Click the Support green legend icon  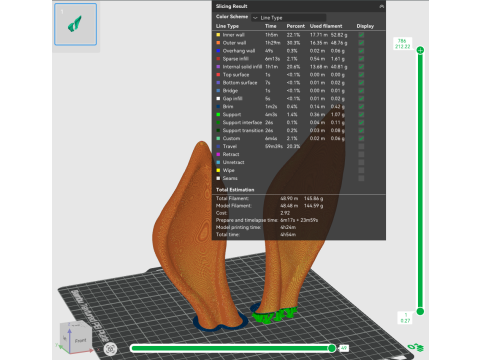click(x=218, y=114)
